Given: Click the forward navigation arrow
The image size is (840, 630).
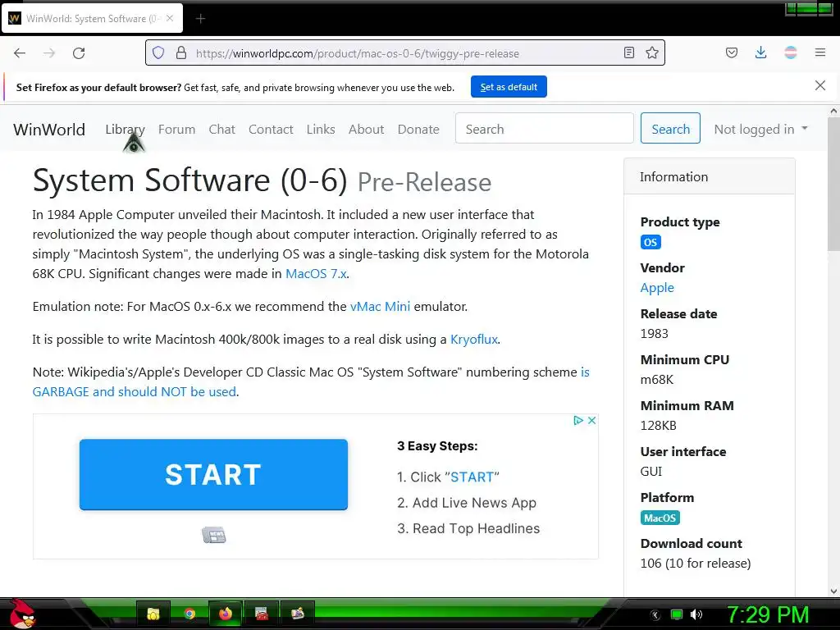Looking at the screenshot, I should 49,53.
